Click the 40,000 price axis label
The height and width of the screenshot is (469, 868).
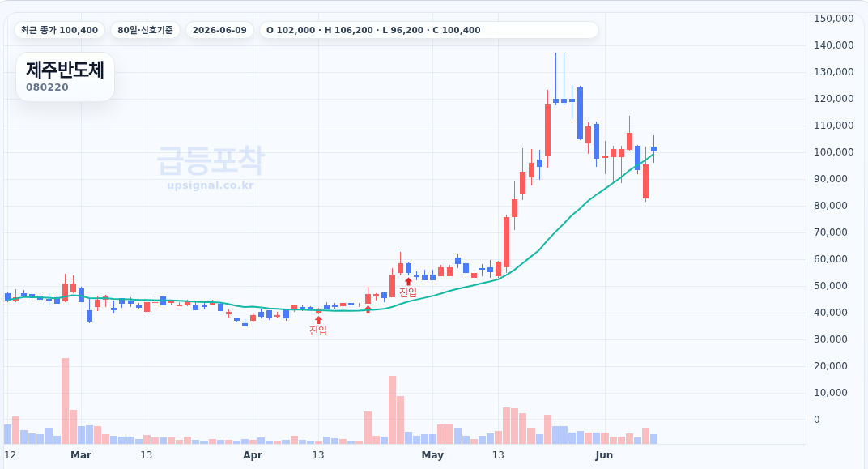[x=831, y=313]
